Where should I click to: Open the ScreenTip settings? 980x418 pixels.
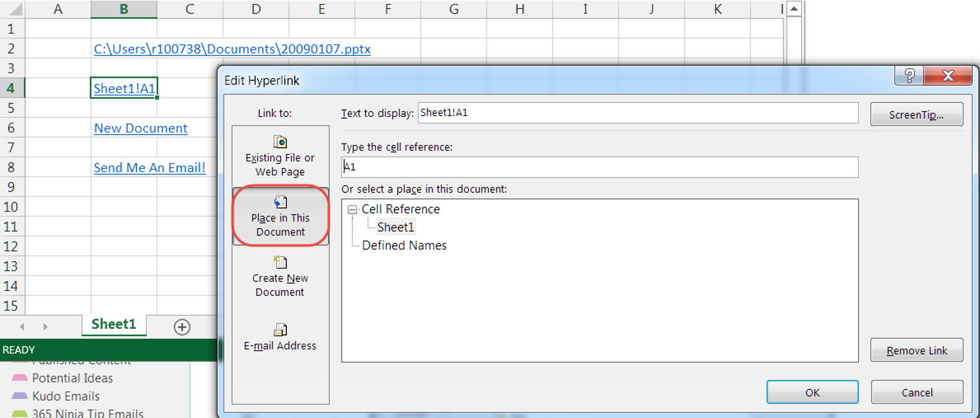pyautogui.click(x=917, y=113)
